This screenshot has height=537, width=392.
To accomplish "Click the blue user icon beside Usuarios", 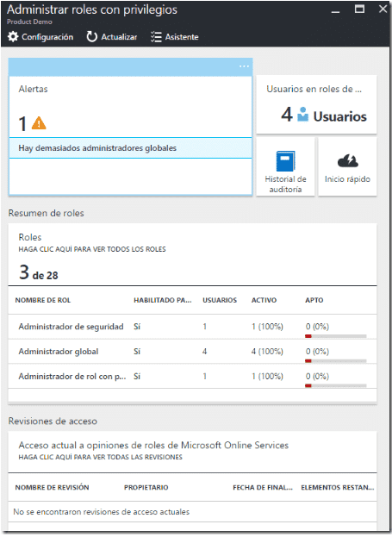I will tap(302, 115).
